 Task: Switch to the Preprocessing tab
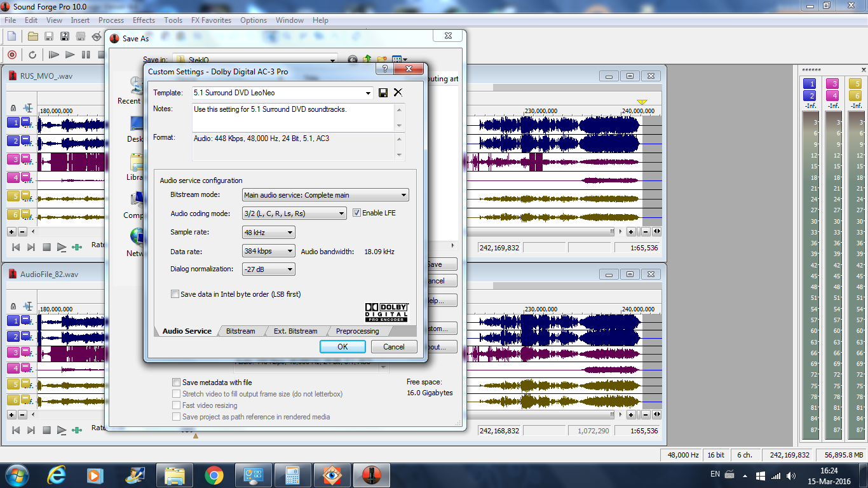tap(357, 331)
